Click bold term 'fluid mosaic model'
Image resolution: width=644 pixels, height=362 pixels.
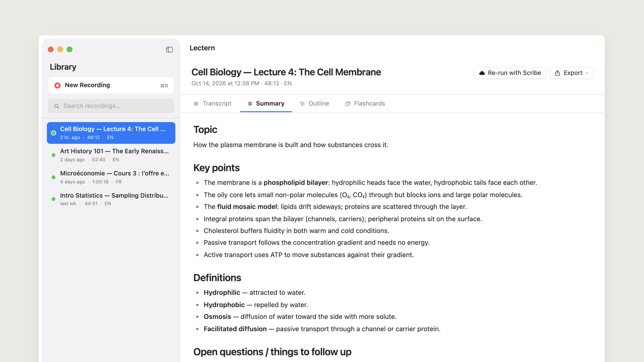[x=247, y=207]
